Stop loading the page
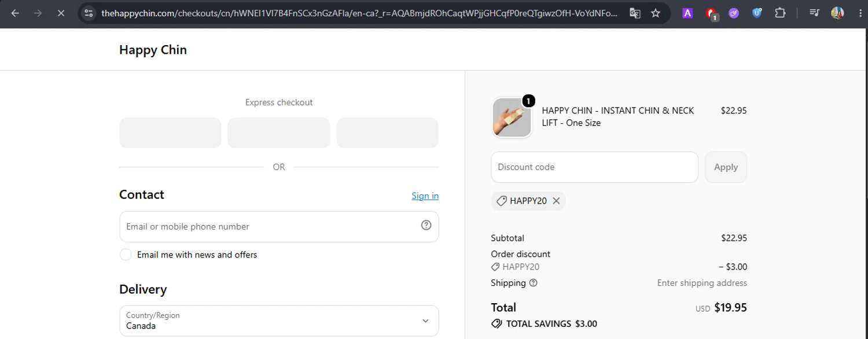The height and width of the screenshot is (339, 868). [x=61, y=13]
